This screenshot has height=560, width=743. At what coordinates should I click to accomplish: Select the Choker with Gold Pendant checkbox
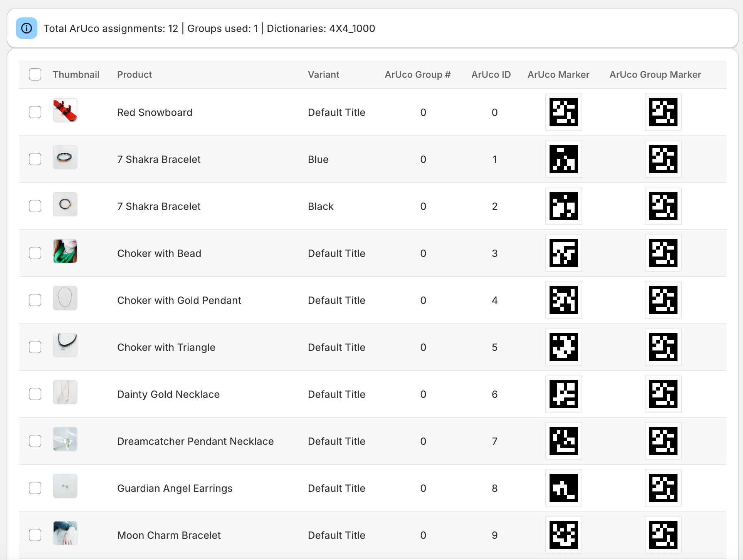point(35,300)
